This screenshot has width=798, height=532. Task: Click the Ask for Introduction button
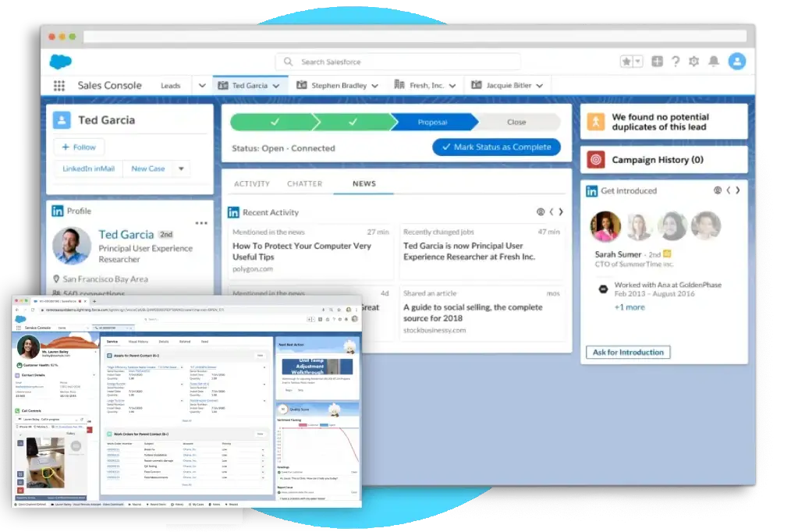coord(628,353)
